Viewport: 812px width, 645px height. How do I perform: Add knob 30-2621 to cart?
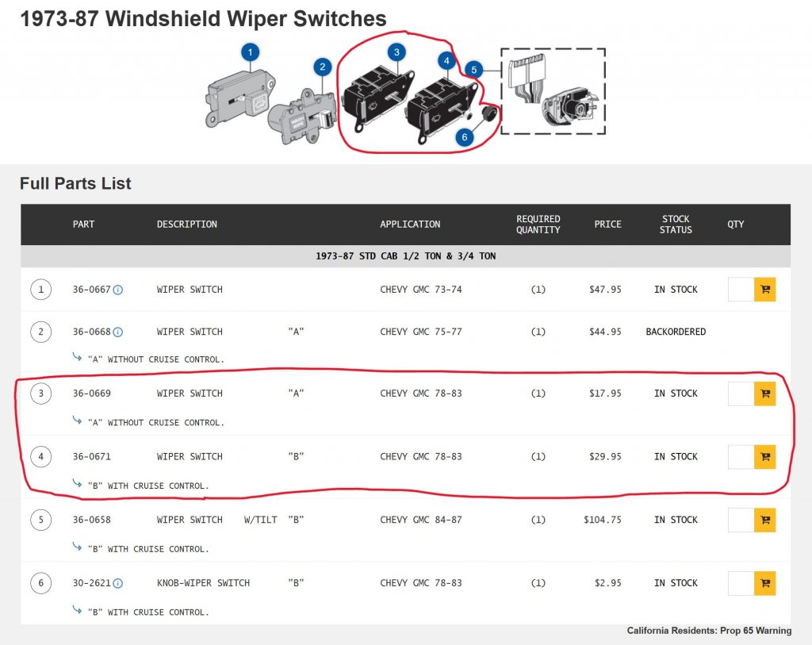tap(765, 583)
